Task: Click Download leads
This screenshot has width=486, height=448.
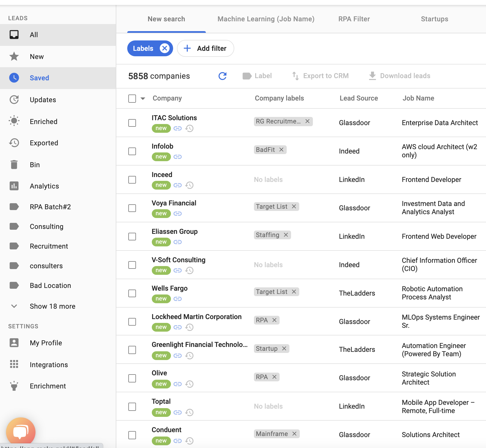Action: tap(399, 76)
